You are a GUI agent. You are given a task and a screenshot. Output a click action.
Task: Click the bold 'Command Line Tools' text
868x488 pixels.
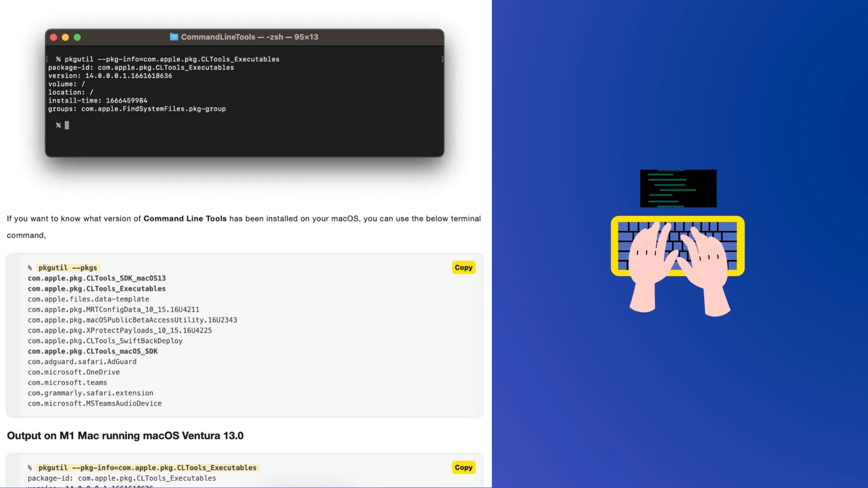[x=185, y=219]
